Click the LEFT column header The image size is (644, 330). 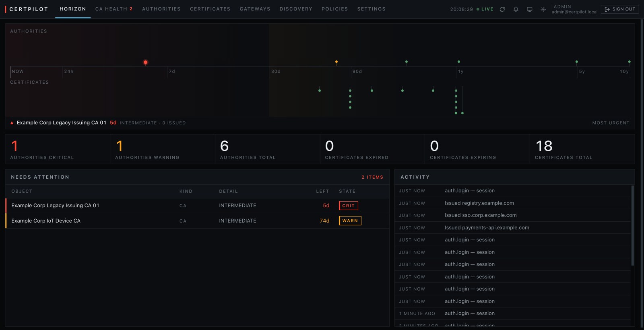[322, 192]
